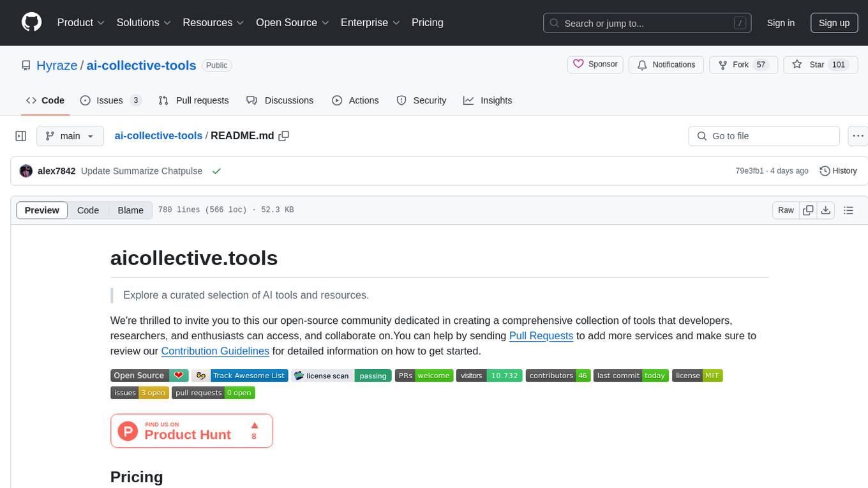
Task: Click the visitors 10.732 badge
Action: (x=490, y=376)
